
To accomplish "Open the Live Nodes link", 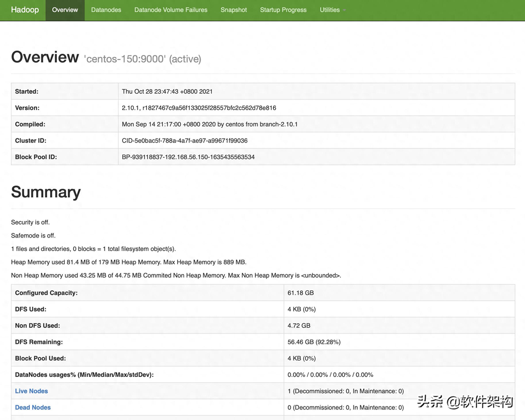I will pyautogui.click(x=31, y=391).
